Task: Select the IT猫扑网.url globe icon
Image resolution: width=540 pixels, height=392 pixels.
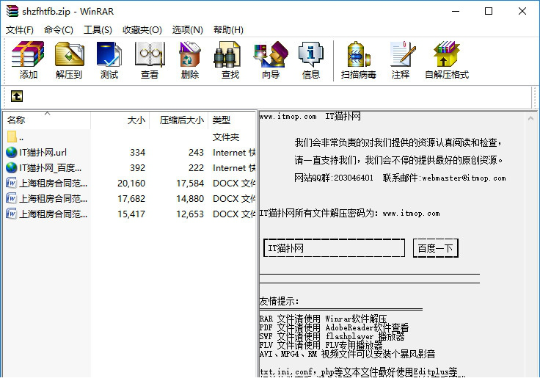Action: (11, 152)
